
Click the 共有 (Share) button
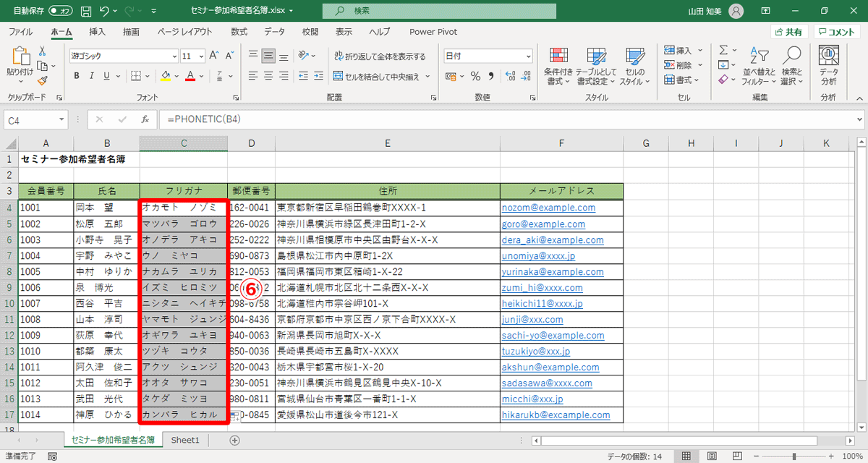point(788,31)
